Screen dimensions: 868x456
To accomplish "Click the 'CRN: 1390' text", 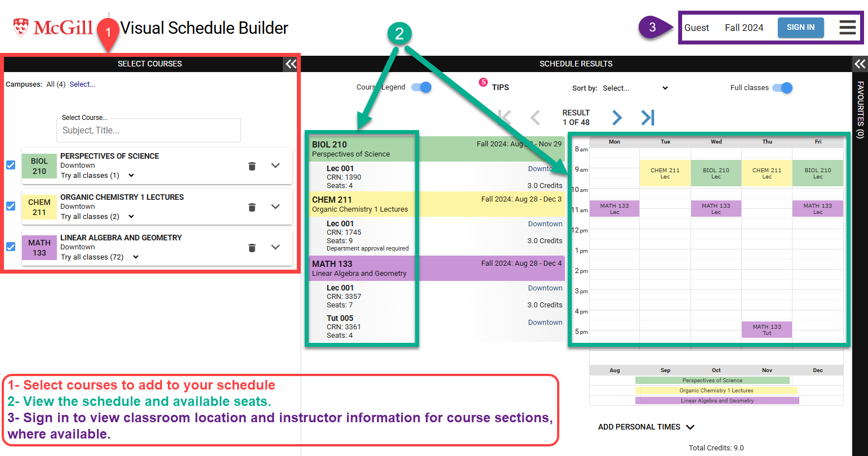I will 344,177.
